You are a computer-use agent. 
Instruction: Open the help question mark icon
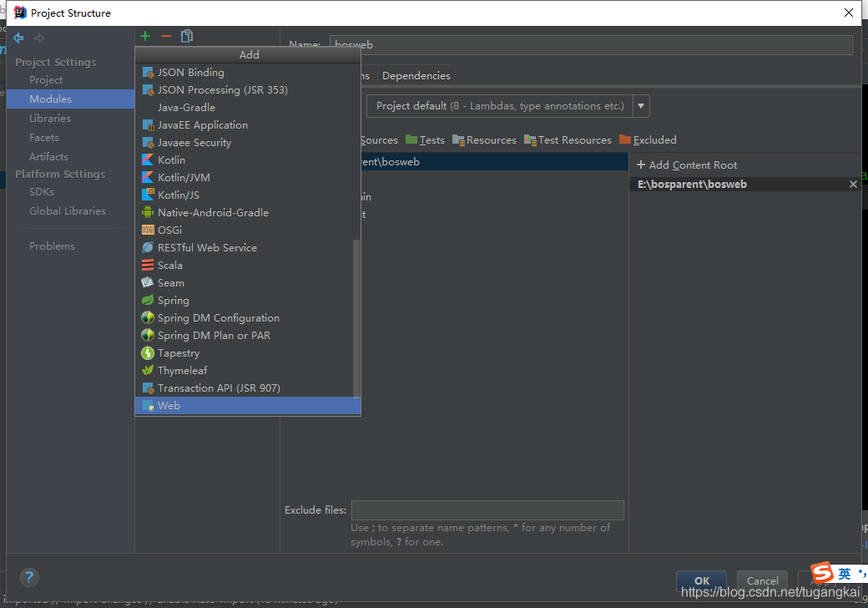pos(28,578)
